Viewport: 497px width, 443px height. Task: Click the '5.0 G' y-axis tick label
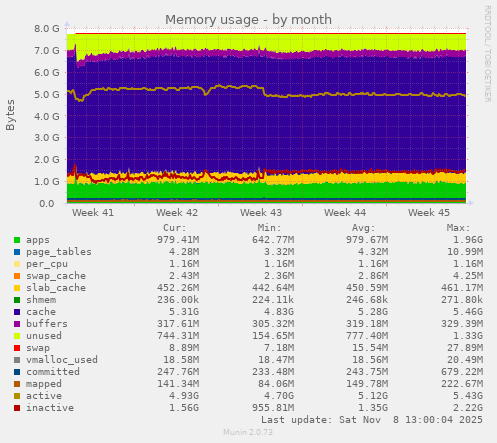(47, 94)
